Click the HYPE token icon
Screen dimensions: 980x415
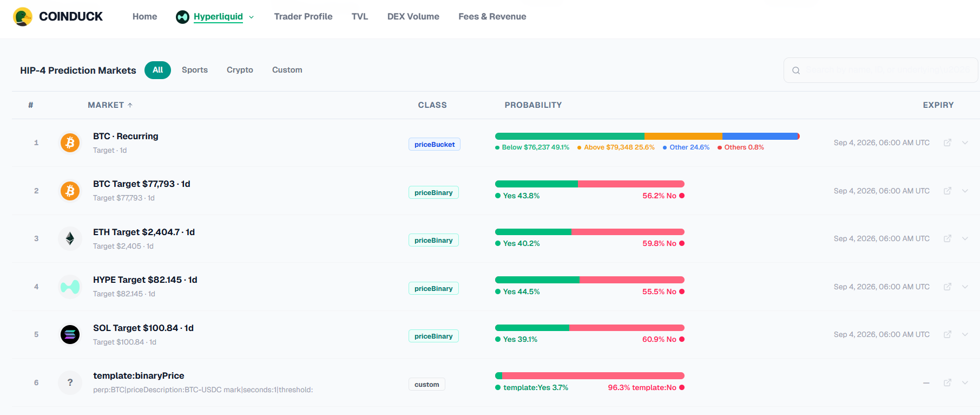click(x=70, y=287)
